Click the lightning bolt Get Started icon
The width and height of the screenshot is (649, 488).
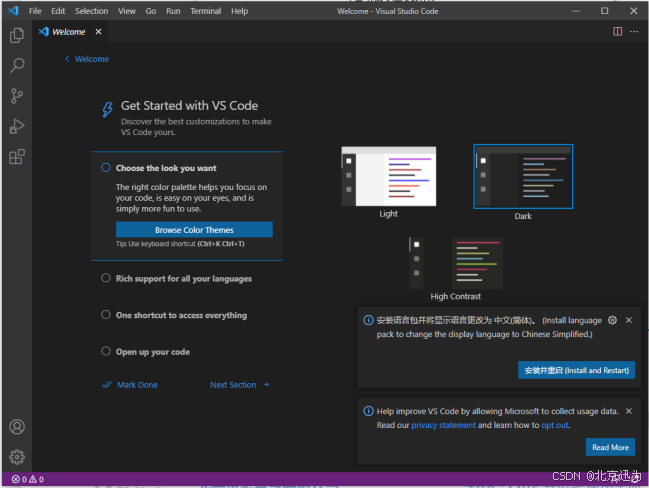click(108, 109)
